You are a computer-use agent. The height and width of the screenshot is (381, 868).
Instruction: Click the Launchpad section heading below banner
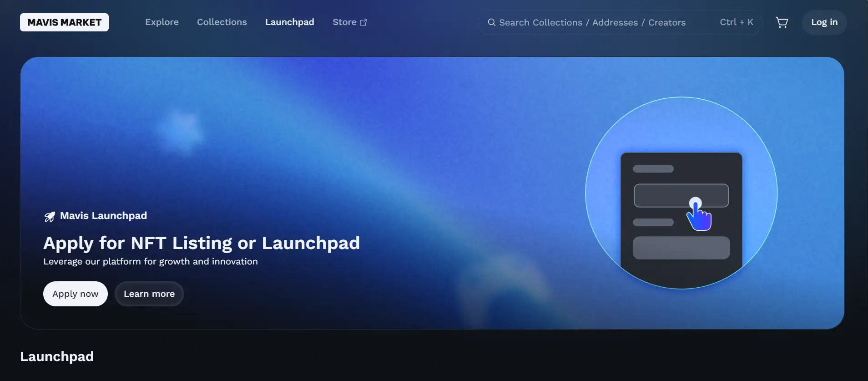pos(57,356)
